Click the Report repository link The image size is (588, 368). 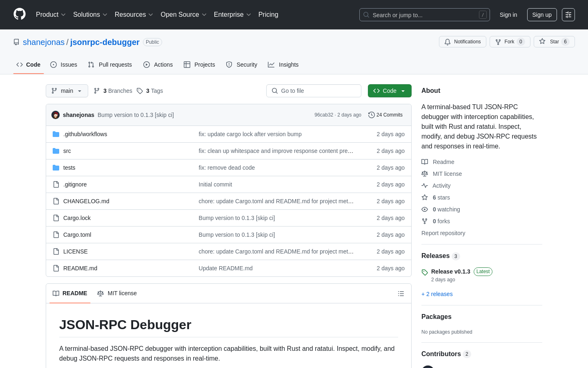[x=443, y=233]
